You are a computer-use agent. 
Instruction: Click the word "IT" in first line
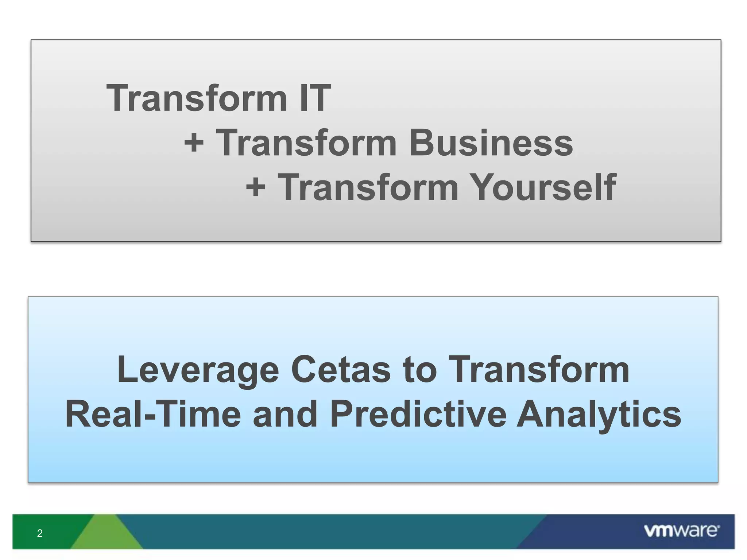(315, 98)
